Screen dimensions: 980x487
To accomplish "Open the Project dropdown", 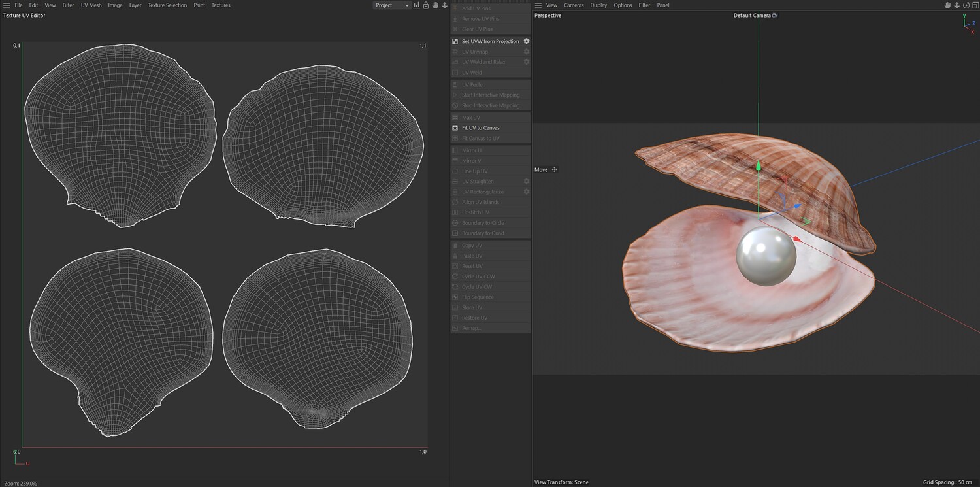I will click(x=392, y=5).
